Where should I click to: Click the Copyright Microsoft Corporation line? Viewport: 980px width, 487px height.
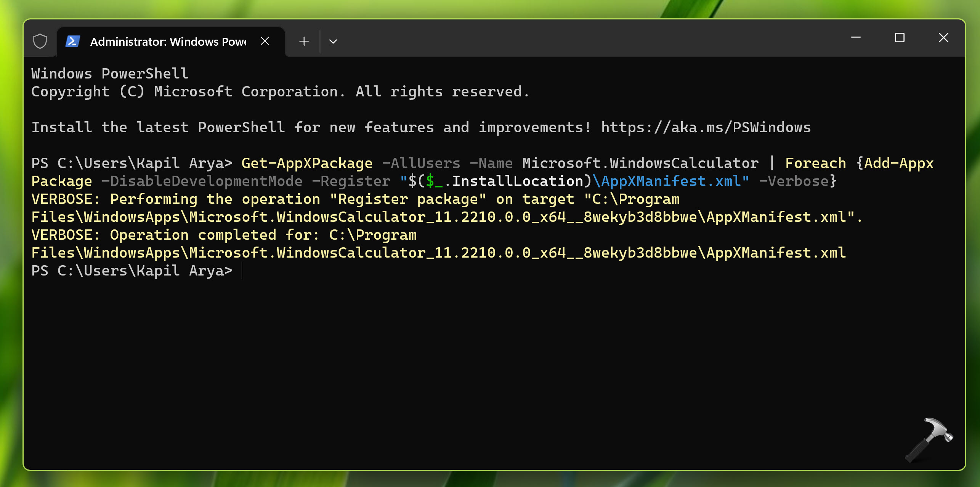pyautogui.click(x=280, y=92)
